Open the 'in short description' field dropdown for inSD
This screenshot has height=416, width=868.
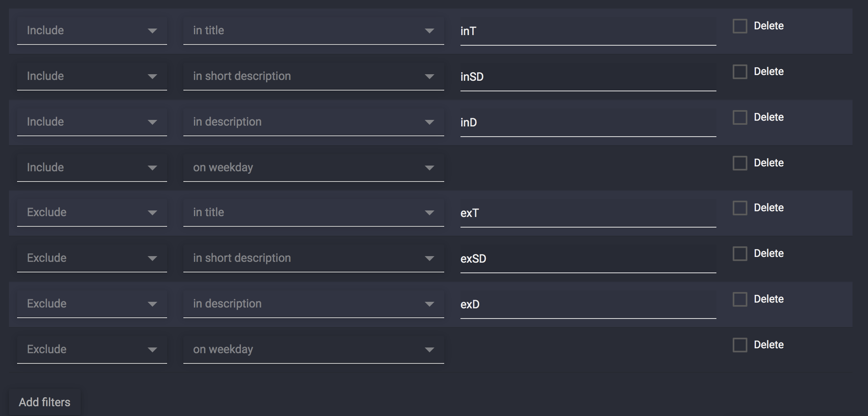click(313, 76)
